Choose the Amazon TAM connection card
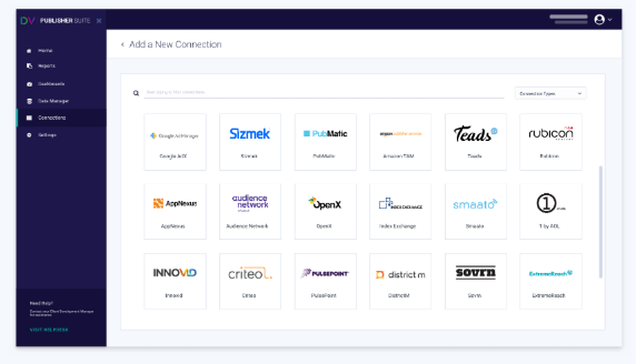Screen dimensions: 636x364 (x=400, y=142)
